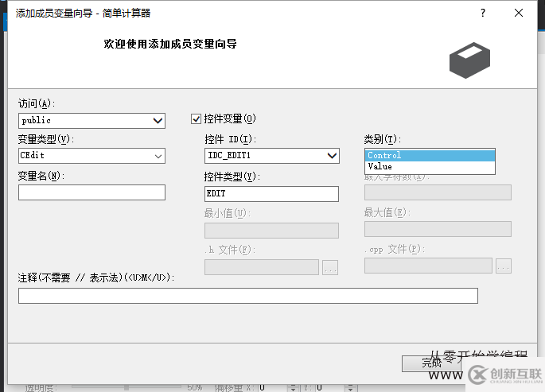Click the 最大值 field
The image size is (545, 392).
click(x=438, y=229)
